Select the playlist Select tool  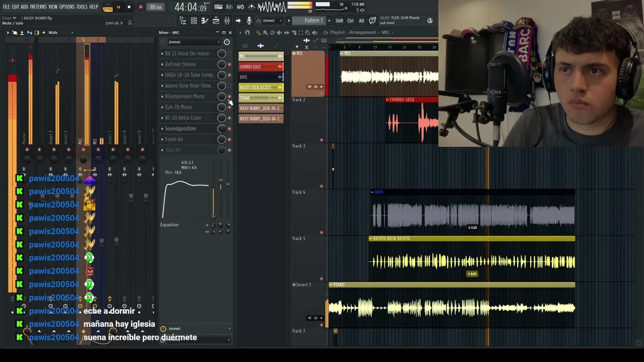tap(300, 32)
